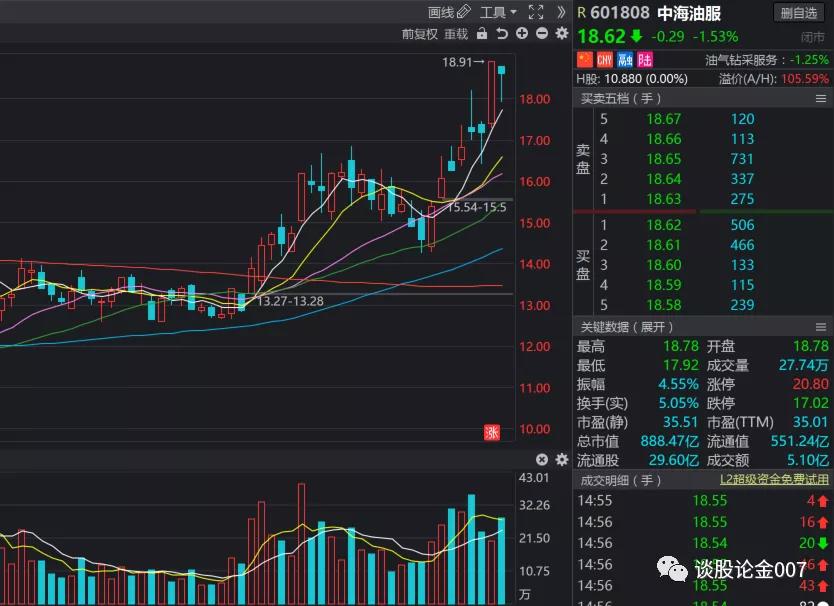This screenshot has height=606, width=834.
Task: Click the 成交量 value 27.74万
Action: (x=804, y=365)
